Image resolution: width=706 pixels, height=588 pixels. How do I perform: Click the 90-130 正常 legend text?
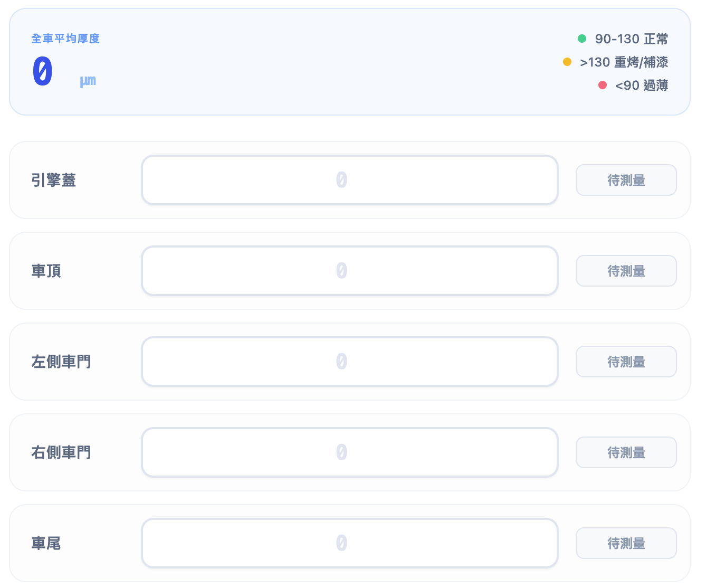point(632,39)
